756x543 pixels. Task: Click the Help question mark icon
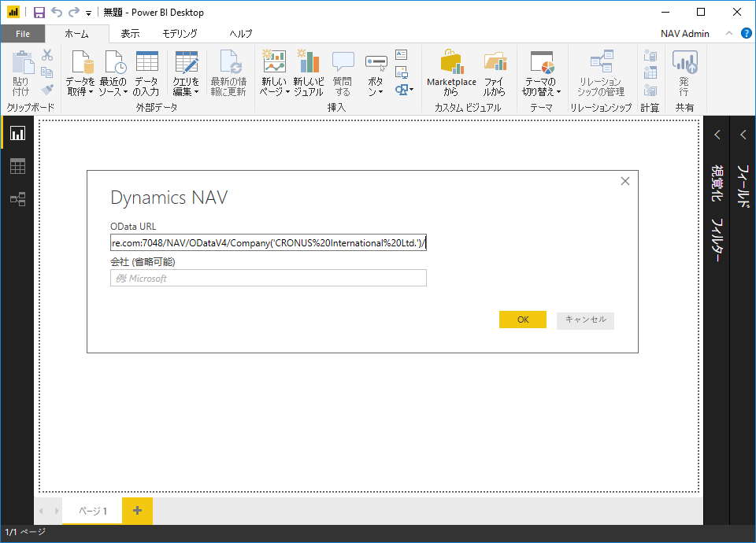(746, 33)
